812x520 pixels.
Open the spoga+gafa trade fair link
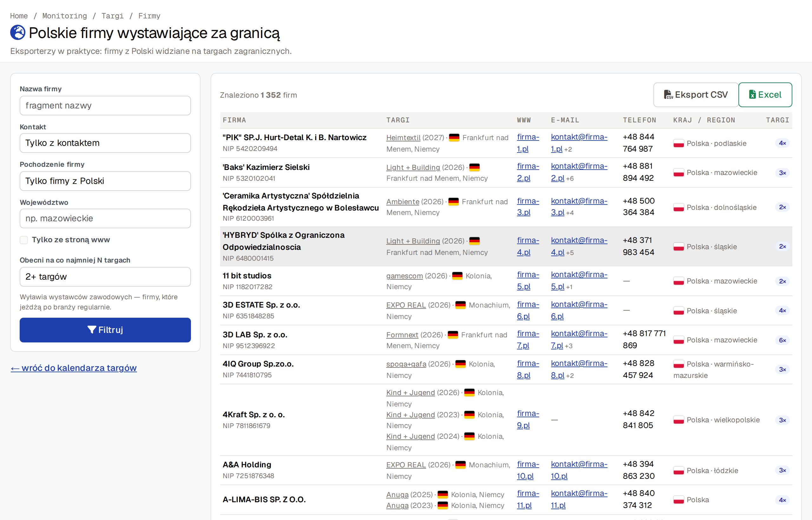[406, 364]
